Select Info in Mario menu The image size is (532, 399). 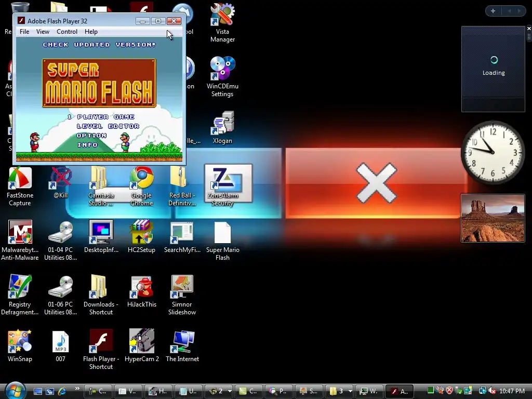pyautogui.click(x=87, y=145)
